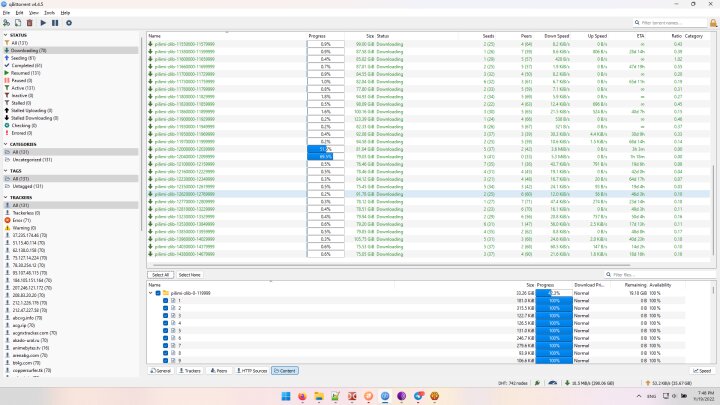The width and height of the screenshot is (720, 405).
Task: Collapse the STATUS section in sidebar
Action: tap(5, 35)
